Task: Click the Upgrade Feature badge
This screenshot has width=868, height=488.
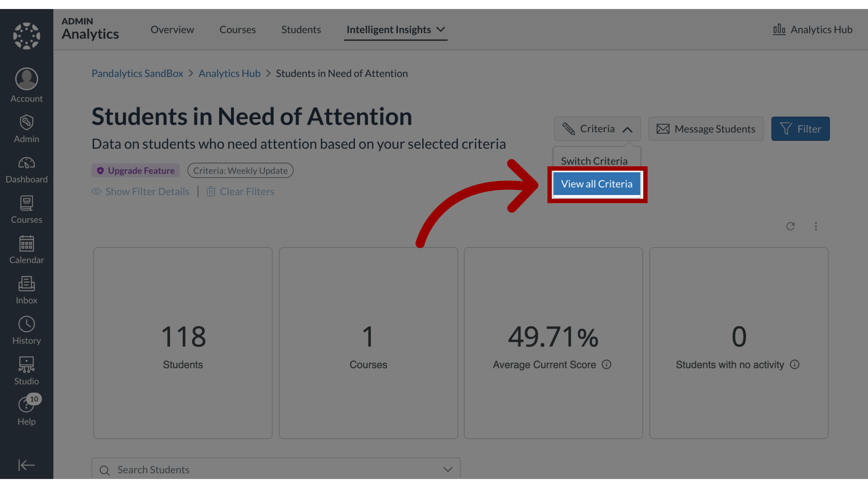Action: coord(135,170)
